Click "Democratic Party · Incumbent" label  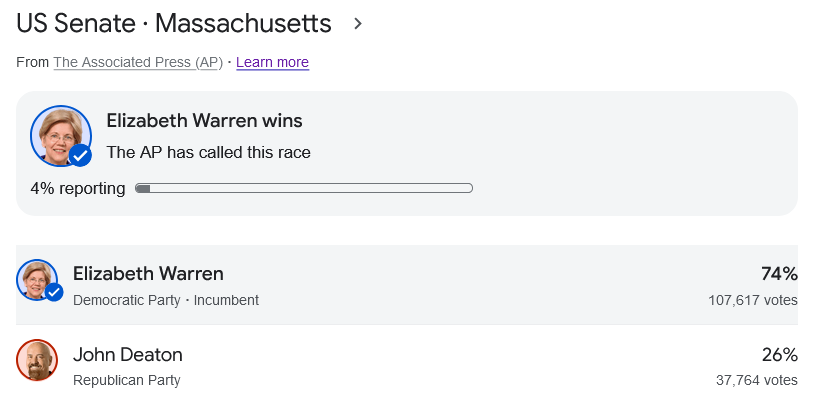click(x=166, y=300)
